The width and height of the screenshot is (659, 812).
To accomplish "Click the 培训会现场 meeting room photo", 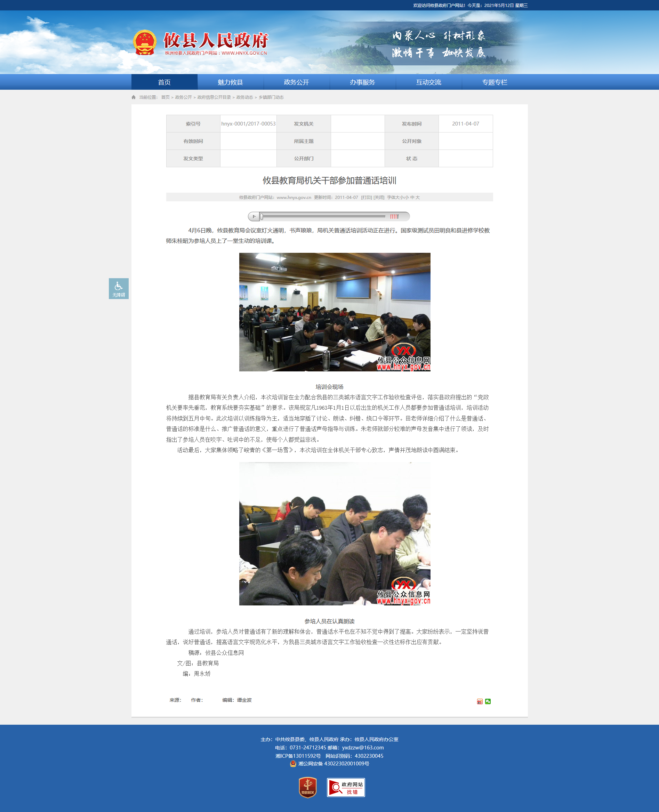I will [335, 312].
